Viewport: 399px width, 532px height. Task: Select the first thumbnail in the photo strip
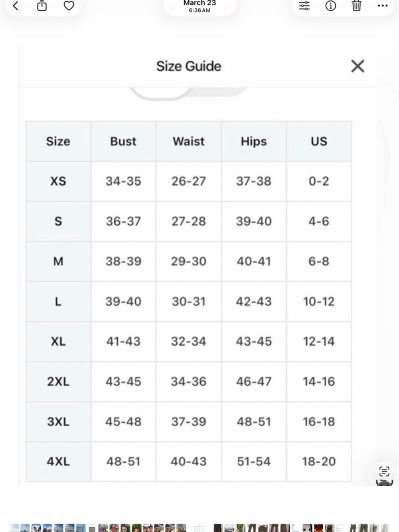click(x=14, y=528)
